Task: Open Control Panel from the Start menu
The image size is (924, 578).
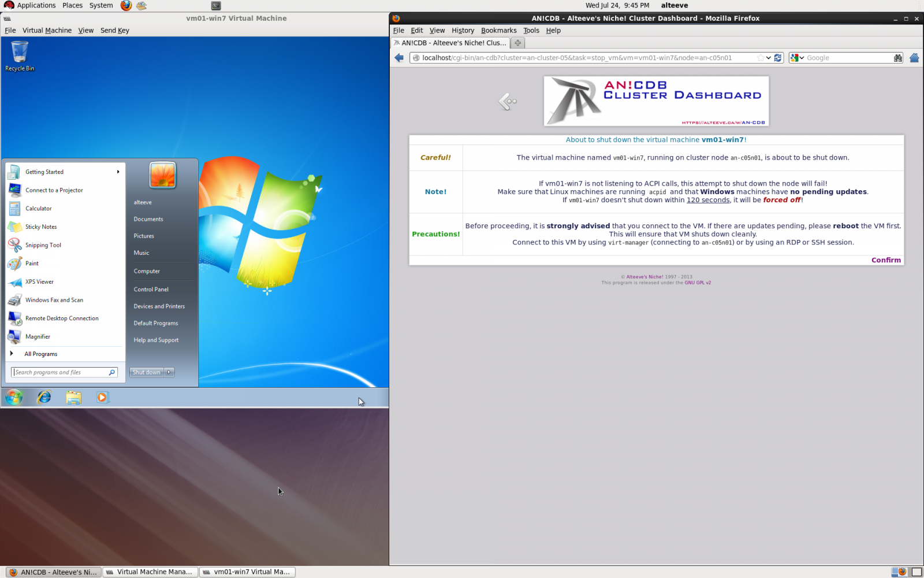Action: click(151, 289)
